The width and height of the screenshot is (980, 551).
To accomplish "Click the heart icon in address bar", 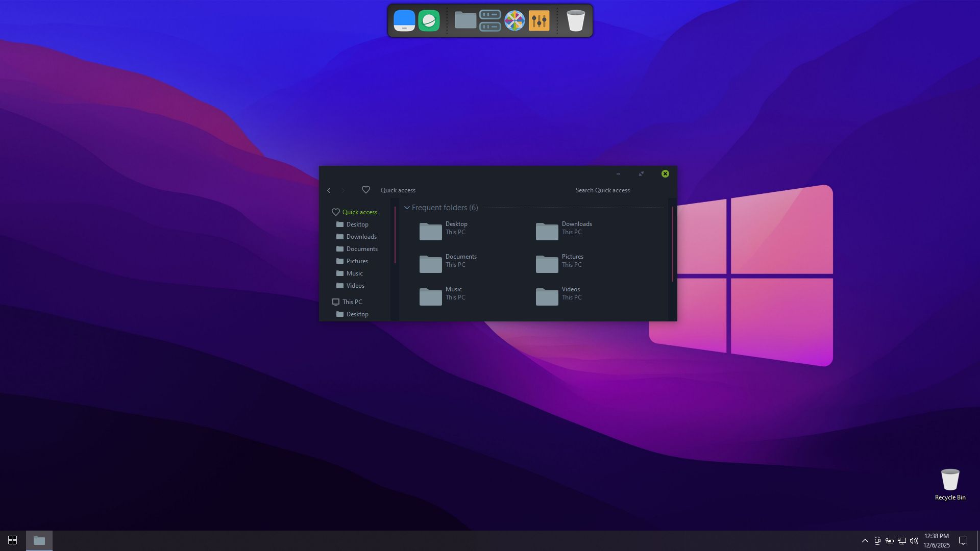I will (x=366, y=190).
